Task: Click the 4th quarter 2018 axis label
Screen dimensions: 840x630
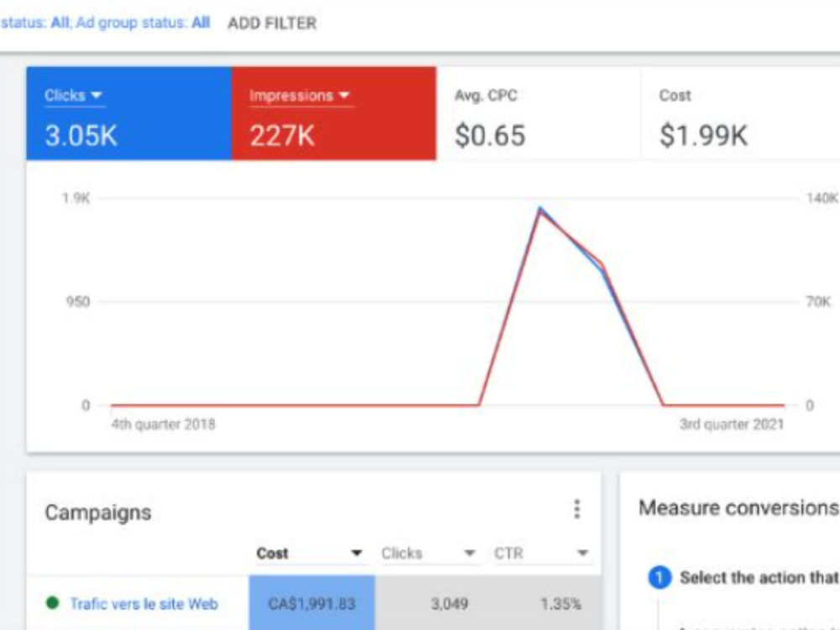Action: tap(164, 424)
